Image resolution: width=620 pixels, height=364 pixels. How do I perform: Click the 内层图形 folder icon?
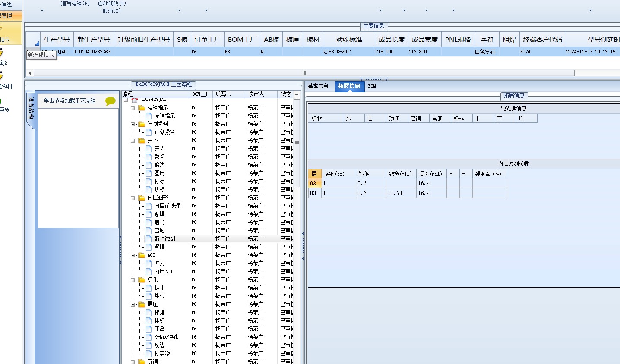pos(142,198)
